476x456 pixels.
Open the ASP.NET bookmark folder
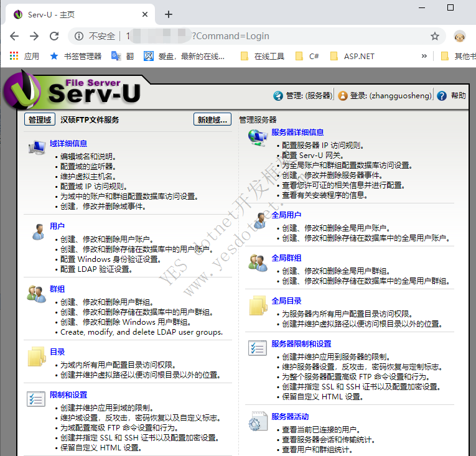(352, 56)
